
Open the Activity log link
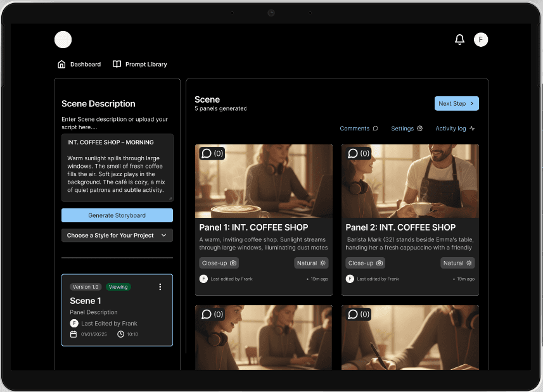[x=455, y=129]
